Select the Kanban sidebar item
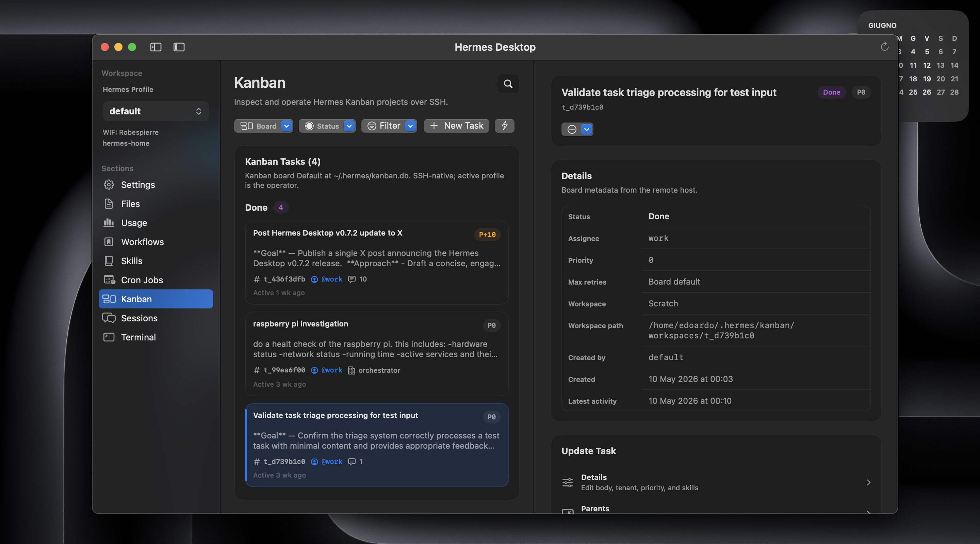This screenshot has height=544, width=980. tap(156, 299)
